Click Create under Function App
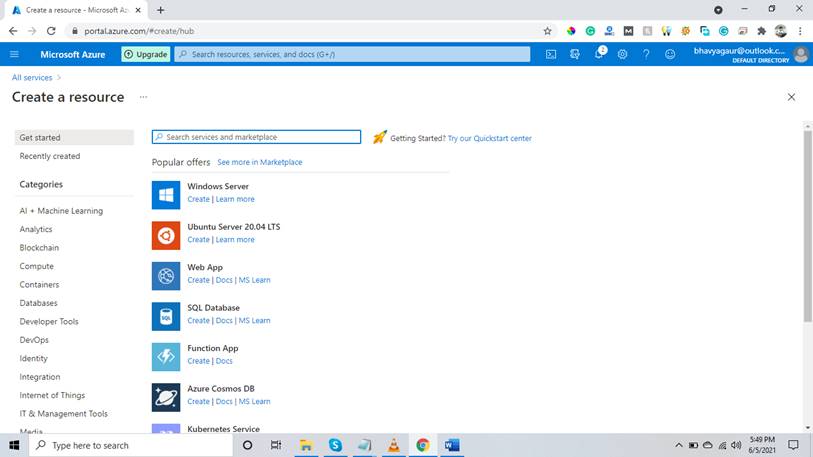The image size is (813, 457). (x=199, y=361)
